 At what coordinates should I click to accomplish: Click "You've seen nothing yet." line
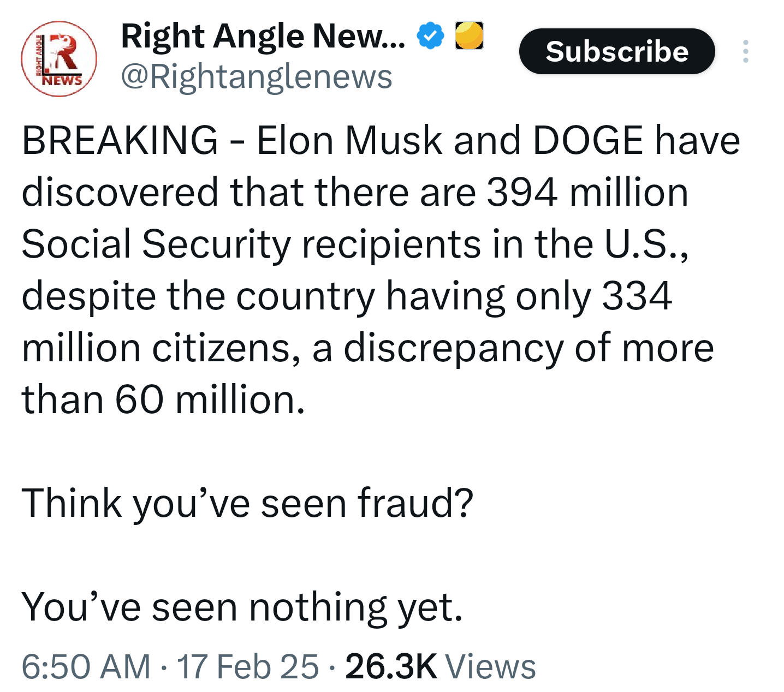(242, 606)
